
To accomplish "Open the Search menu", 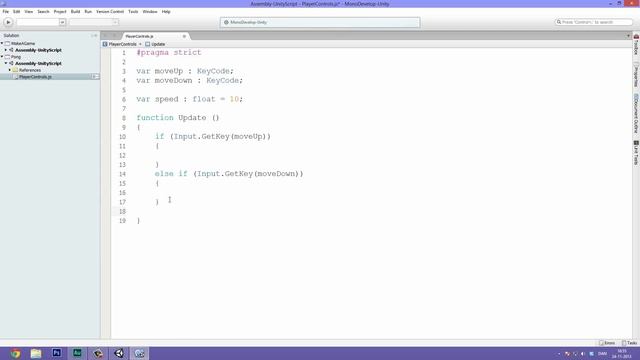I will (43, 12).
